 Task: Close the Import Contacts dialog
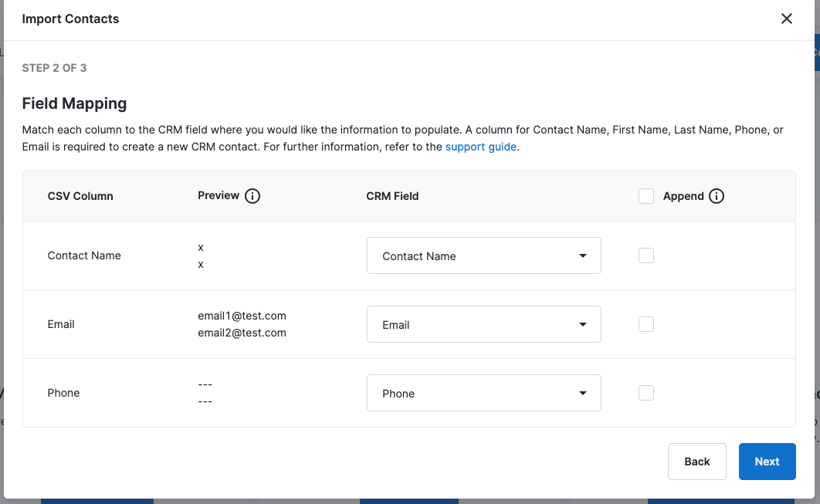coord(786,19)
